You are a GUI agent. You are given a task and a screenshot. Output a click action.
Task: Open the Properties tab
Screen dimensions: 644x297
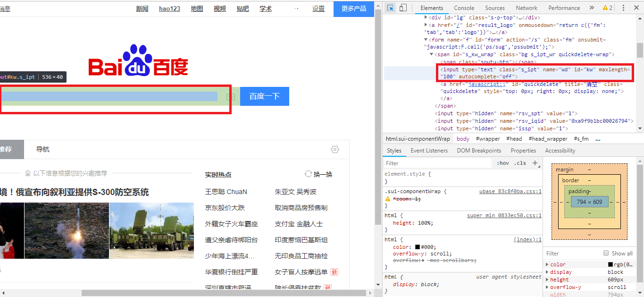coord(523,151)
